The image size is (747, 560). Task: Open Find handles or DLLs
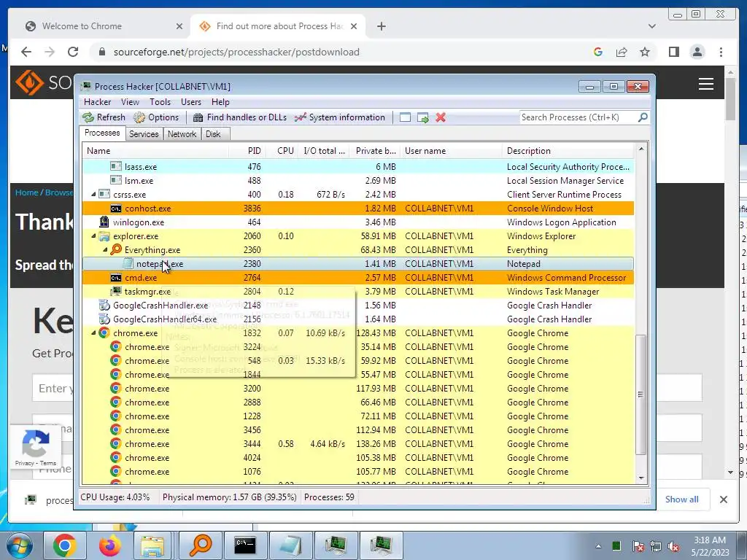tap(239, 117)
